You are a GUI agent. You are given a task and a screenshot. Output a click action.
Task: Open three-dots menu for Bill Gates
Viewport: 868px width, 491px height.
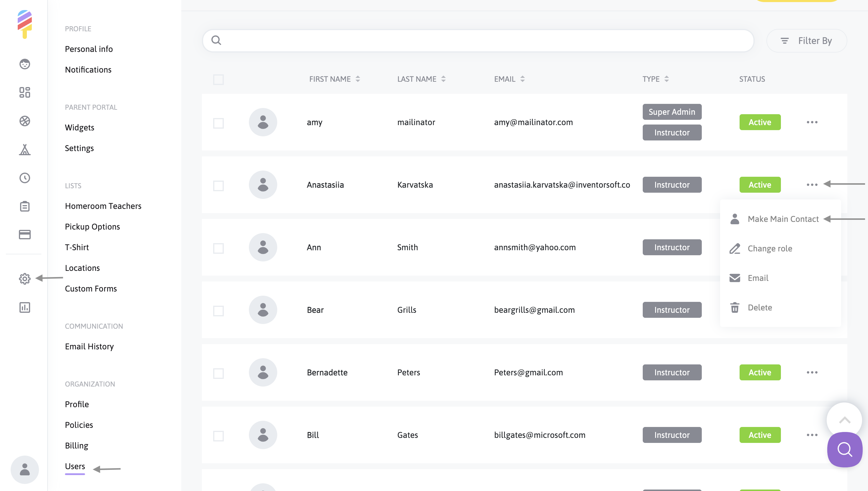[x=812, y=435]
